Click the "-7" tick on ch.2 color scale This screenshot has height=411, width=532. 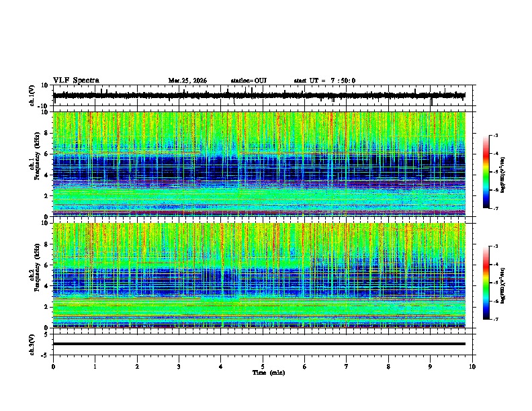496,320
